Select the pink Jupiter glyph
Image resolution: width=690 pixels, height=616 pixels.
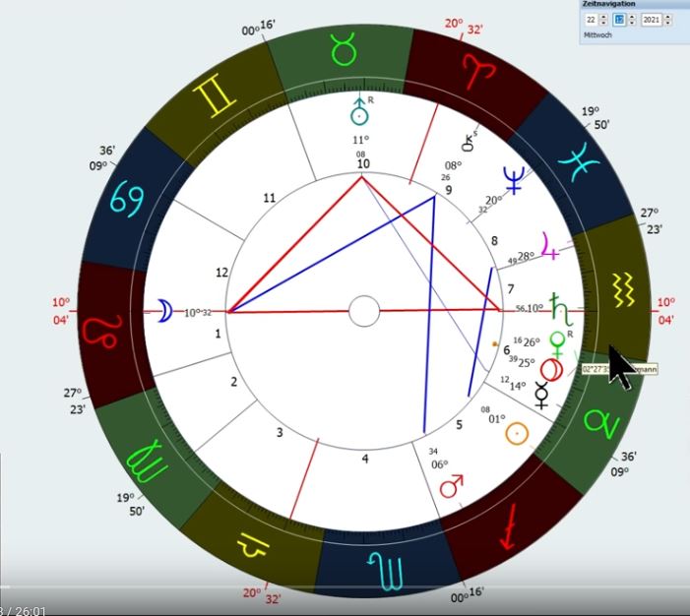[x=550, y=246]
